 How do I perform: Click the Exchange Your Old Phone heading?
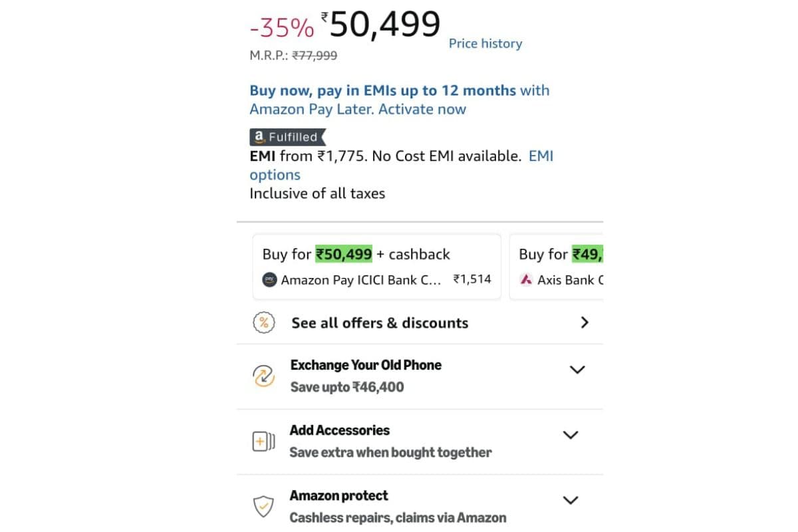point(366,365)
